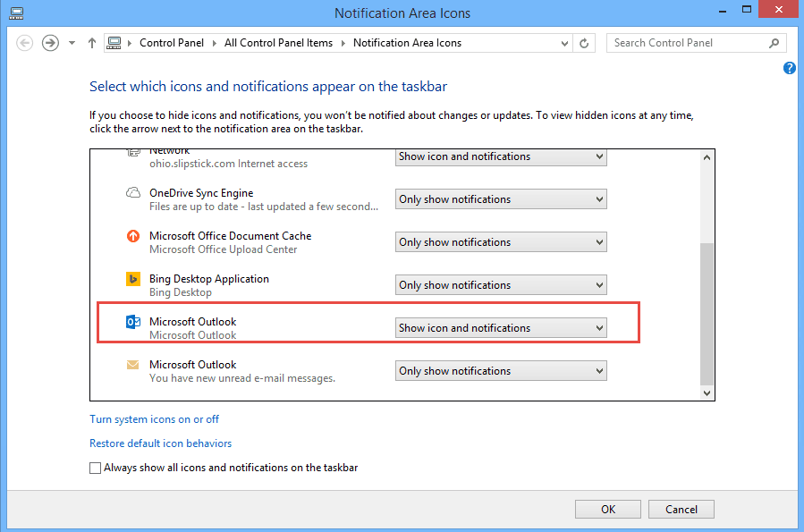Image resolution: width=804 pixels, height=532 pixels.
Task: Go up one level with Up arrow
Action: (92, 43)
